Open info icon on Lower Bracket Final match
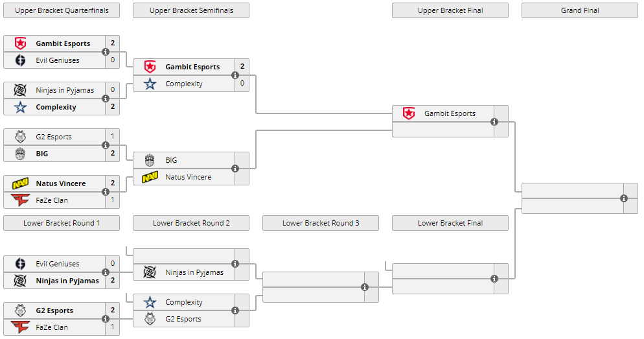Screen dimensions: 644x339 pos(494,279)
